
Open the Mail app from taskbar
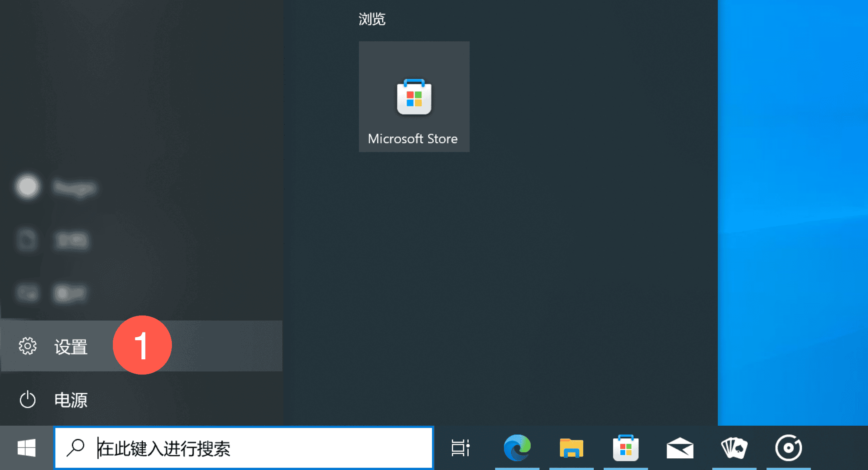(680, 448)
